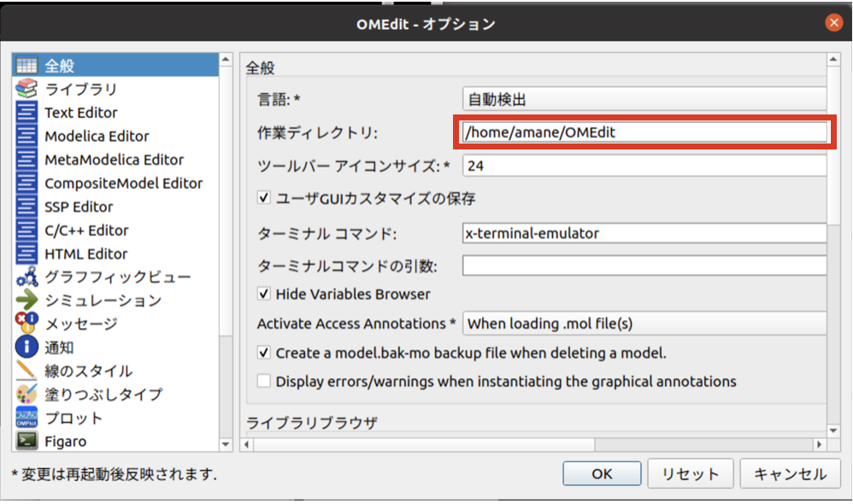Click the horizontal scrollbar thumb

tap(424, 444)
